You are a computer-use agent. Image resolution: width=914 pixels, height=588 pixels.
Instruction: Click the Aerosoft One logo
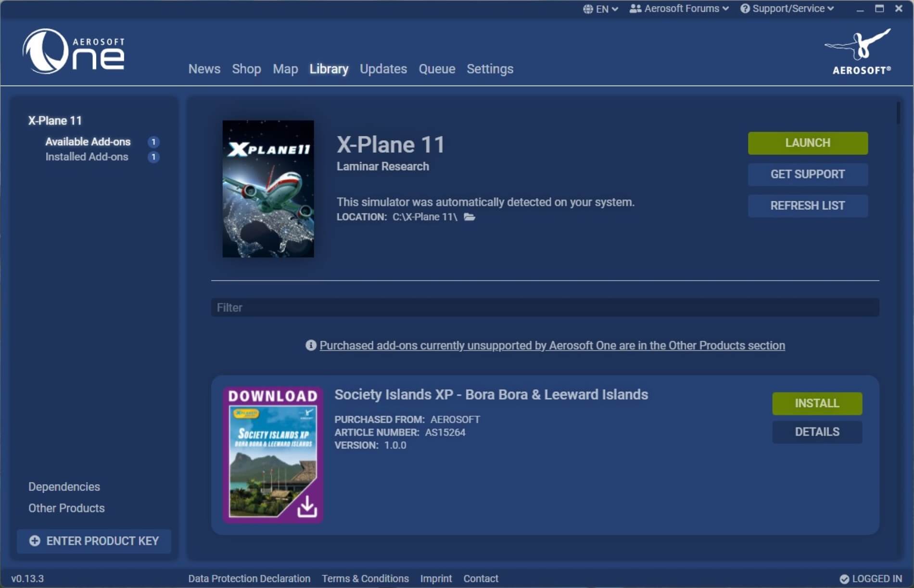point(74,51)
